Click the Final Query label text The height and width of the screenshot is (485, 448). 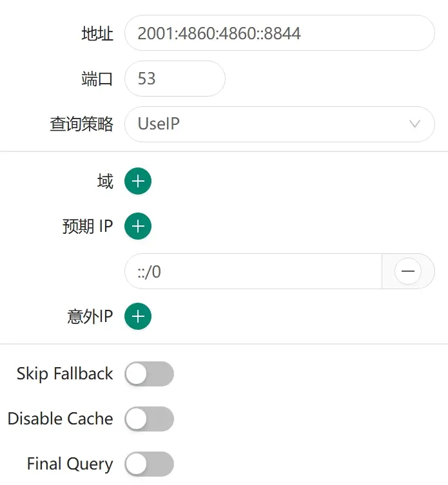(x=70, y=464)
